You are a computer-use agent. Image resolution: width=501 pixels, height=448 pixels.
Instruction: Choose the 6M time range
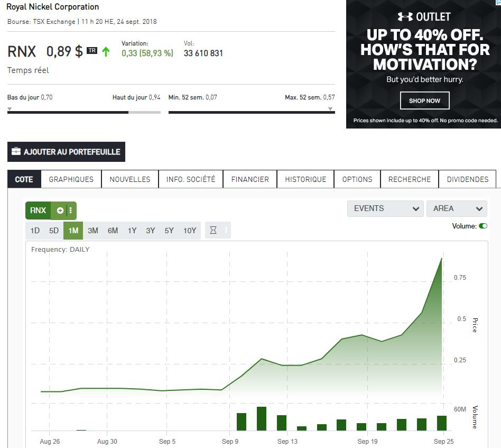113,231
